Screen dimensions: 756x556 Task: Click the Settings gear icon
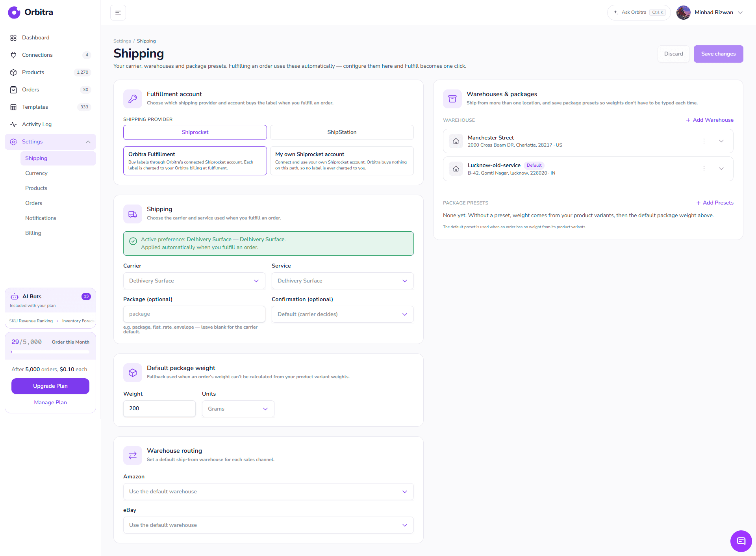13,142
